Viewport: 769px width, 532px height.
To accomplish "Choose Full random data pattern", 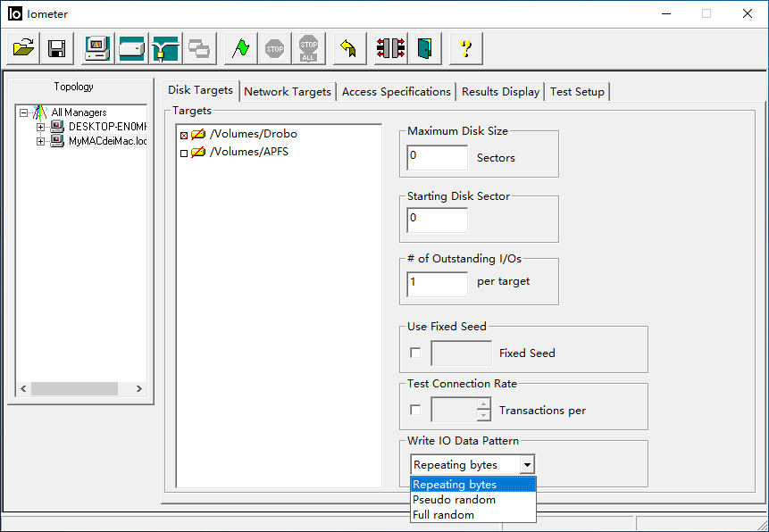I will point(473,515).
